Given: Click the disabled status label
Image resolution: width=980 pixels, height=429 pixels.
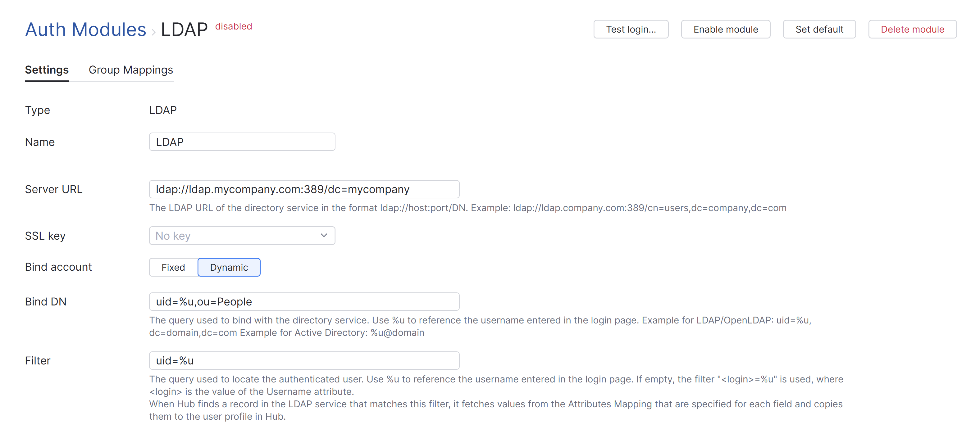Looking at the screenshot, I should tap(233, 26).
